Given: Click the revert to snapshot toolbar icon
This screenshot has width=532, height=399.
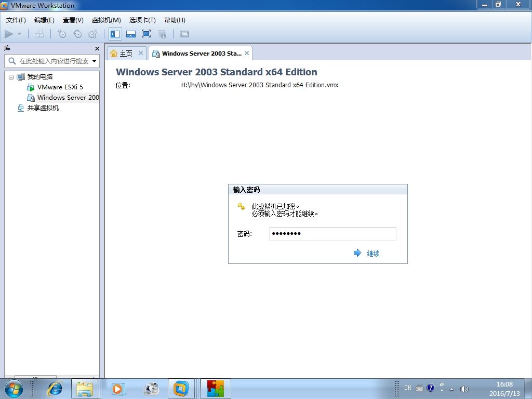Looking at the screenshot, I should tap(77, 34).
